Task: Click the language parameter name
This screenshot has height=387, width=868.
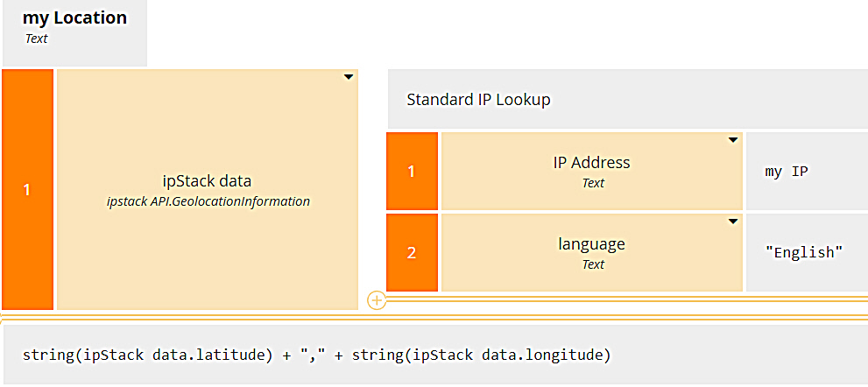Action: click(x=592, y=244)
